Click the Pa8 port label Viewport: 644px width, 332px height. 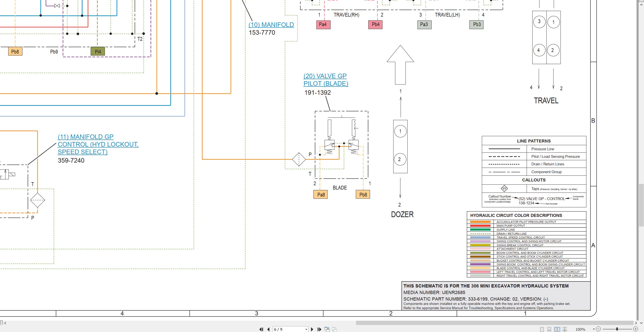[x=320, y=195]
